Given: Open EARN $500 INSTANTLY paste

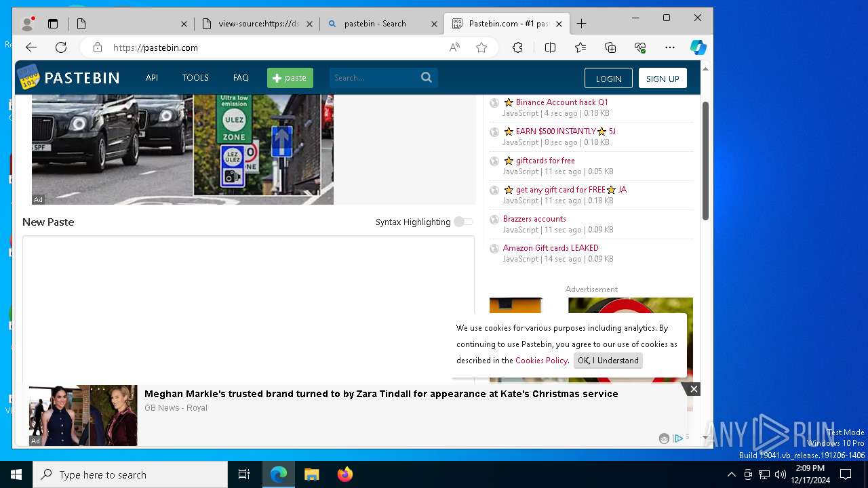Looking at the screenshot, I should [566, 131].
